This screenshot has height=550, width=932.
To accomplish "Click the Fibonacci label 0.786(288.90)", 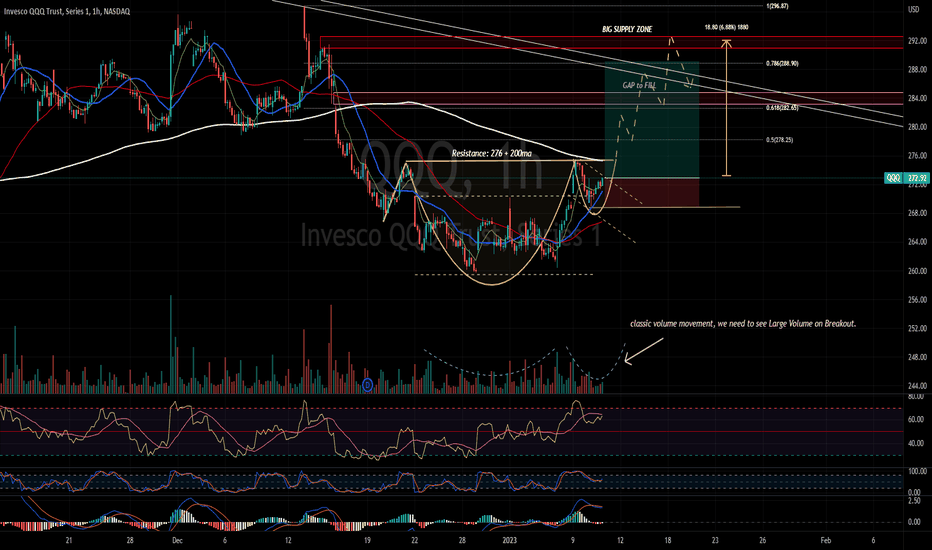I will point(782,64).
